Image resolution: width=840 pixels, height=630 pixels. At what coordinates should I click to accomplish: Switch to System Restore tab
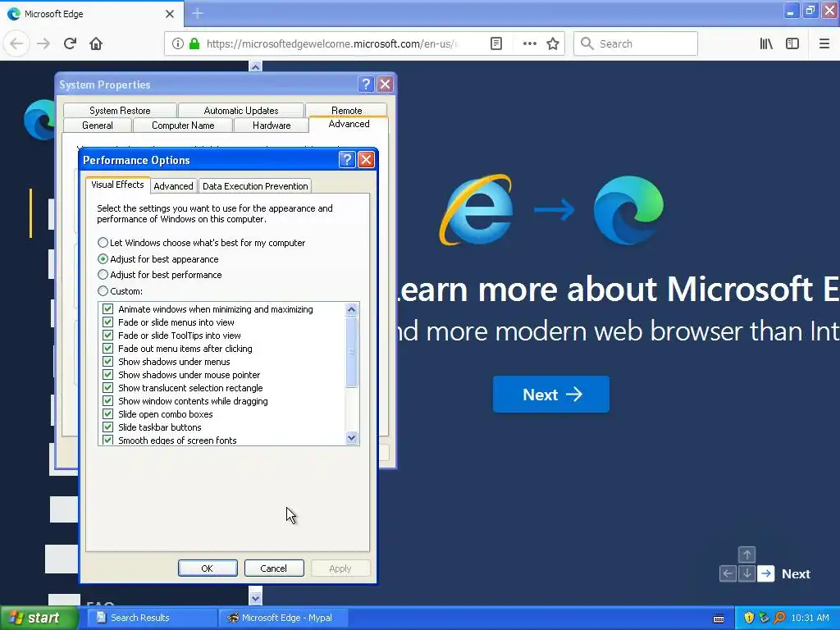(x=120, y=111)
